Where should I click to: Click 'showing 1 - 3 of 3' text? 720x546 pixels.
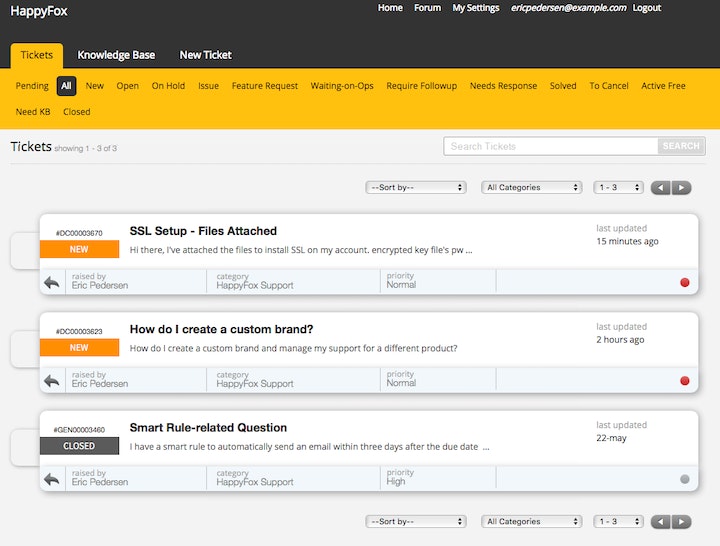(85, 148)
